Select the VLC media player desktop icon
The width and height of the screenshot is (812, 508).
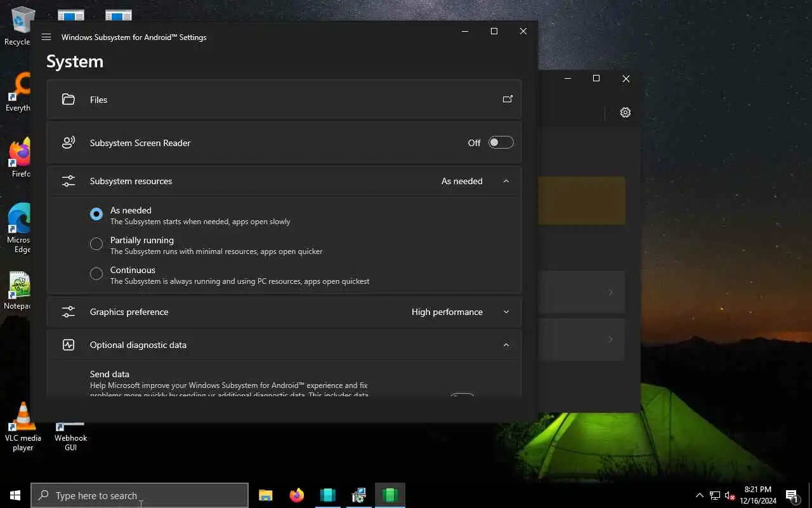[23, 427]
